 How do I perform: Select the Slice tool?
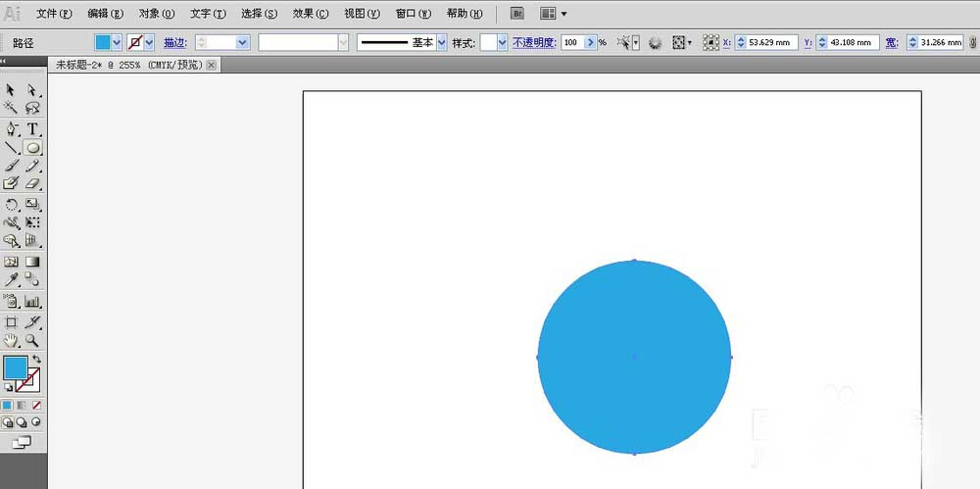click(x=32, y=322)
